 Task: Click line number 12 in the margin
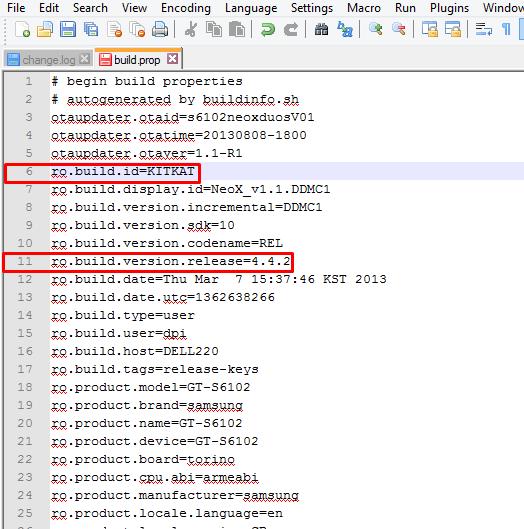point(25,279)
